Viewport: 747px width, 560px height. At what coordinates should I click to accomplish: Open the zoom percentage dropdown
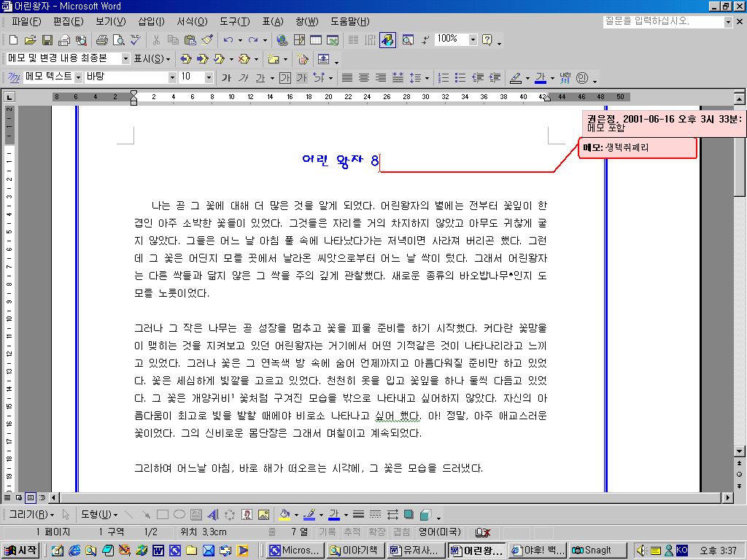tap(473, 39)
